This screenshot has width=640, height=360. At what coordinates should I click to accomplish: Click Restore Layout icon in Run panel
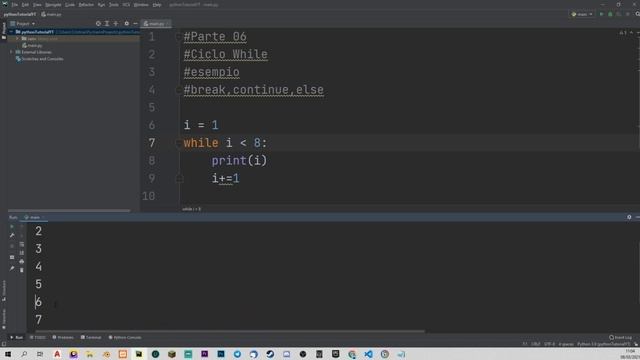click(x=12, y=257)
